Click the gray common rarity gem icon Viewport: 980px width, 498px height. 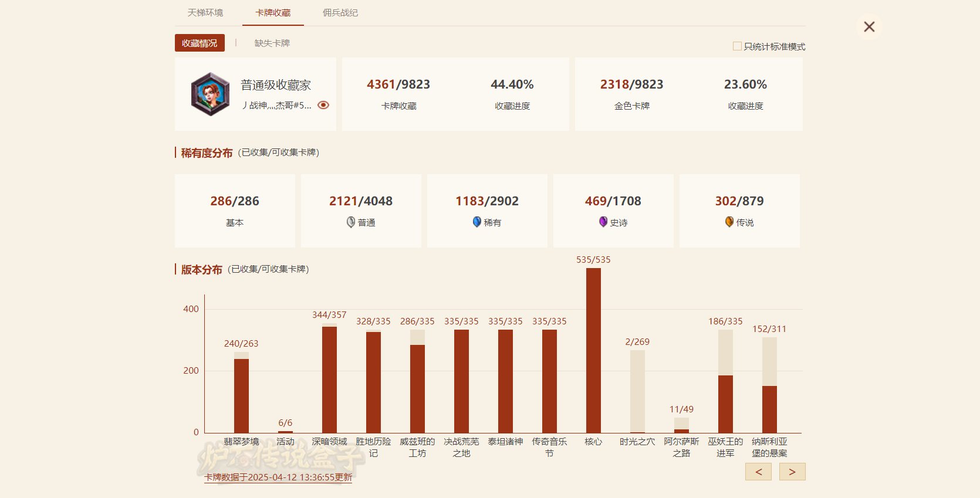[351, 222]
